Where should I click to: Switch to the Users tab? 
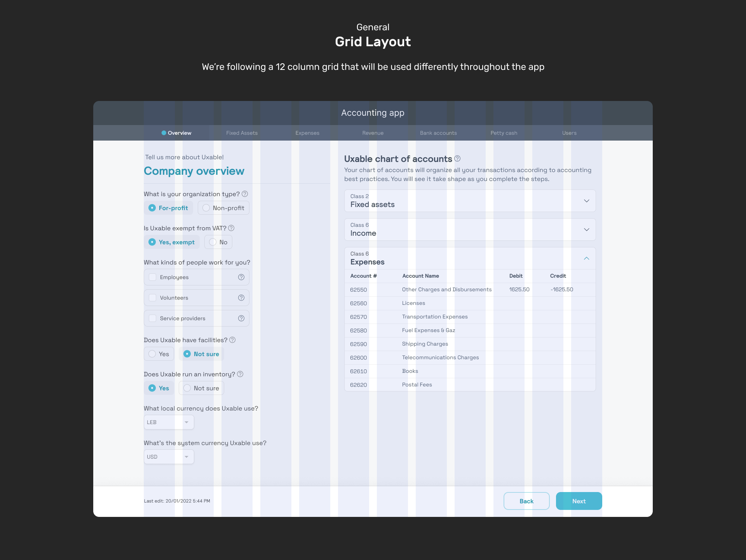(569, 132)
